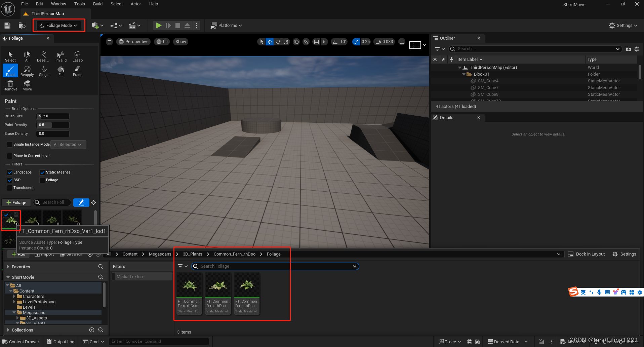This screenshot has height=347, width=644.
Task: Click the Play button in toolbar
Action: tap(159, 26)
